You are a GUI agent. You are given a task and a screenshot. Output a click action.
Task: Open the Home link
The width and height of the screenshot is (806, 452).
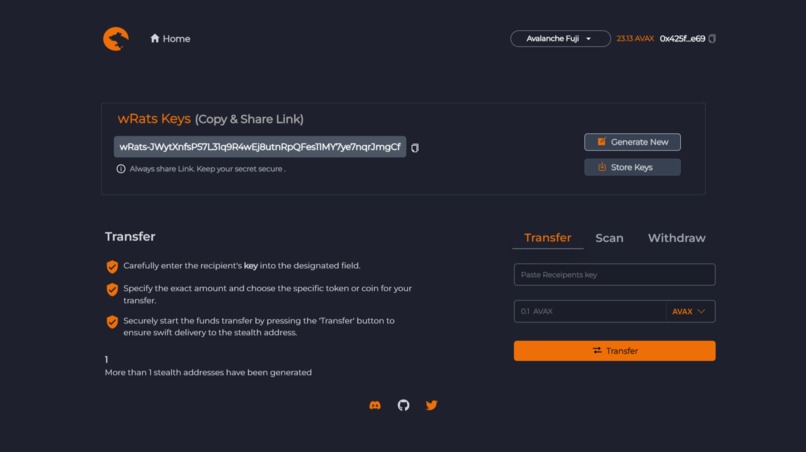(170, 39)
